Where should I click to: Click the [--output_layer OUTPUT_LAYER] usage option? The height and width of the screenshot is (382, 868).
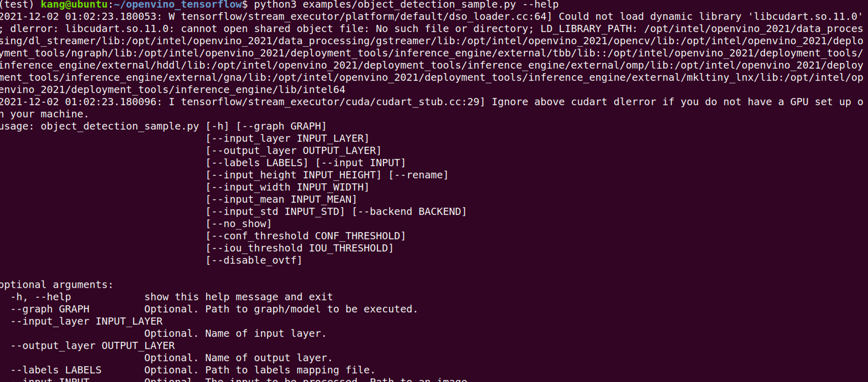tap(294, 151)
